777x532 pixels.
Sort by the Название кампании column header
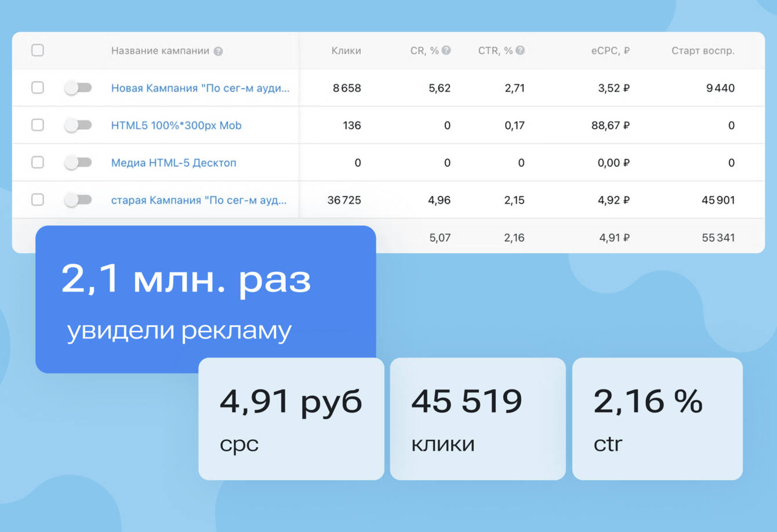click(160, 51)
